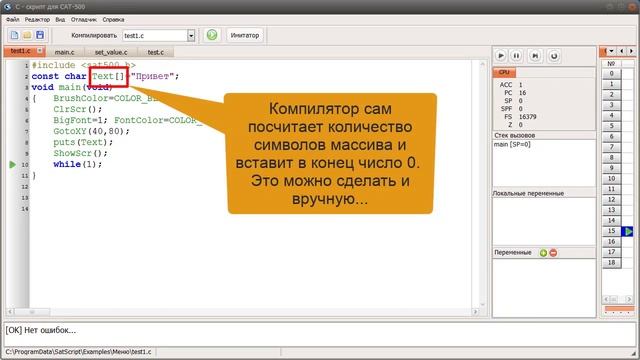Switch to the test.c tab
This screenshot has width=640, height=360.
(x=156, y=52)
